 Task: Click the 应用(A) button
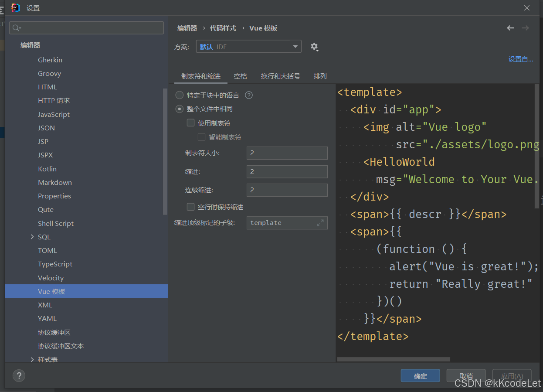[512, 376]
